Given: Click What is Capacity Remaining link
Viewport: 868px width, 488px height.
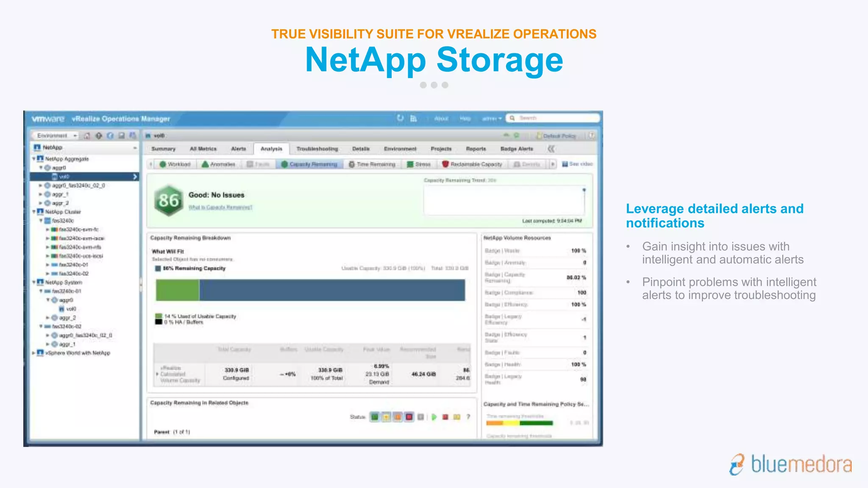Looking at the screenshot, I should [x=220, y=207].
